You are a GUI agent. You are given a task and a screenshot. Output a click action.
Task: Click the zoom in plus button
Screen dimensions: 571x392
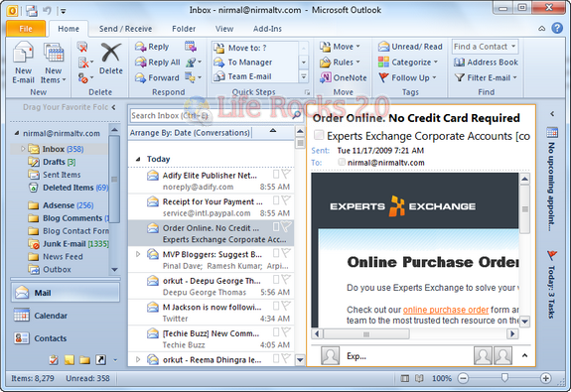(545, 378)
